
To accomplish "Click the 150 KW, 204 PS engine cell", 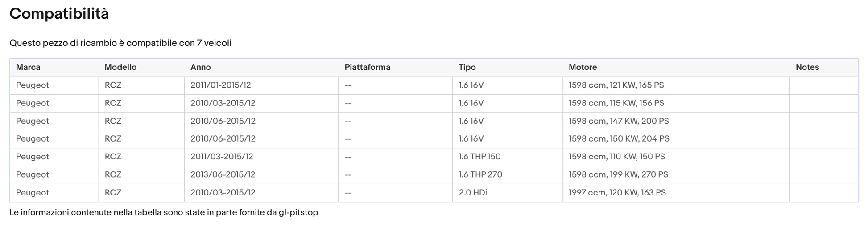I will coord(676,139).
